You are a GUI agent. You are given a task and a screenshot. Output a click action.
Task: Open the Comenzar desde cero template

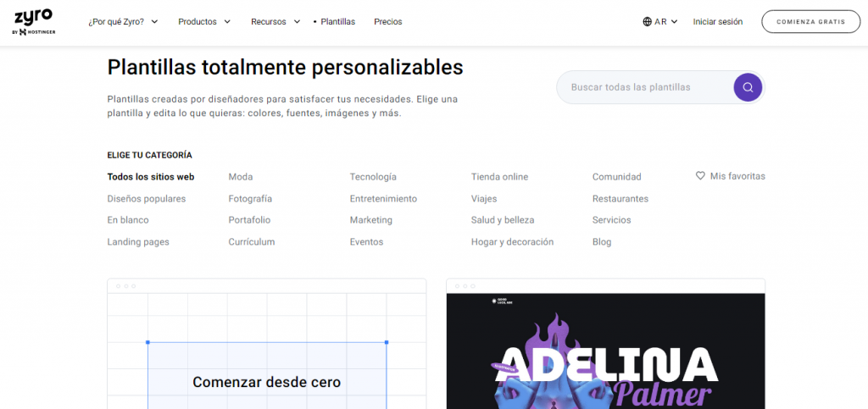(x=266, y=344)
